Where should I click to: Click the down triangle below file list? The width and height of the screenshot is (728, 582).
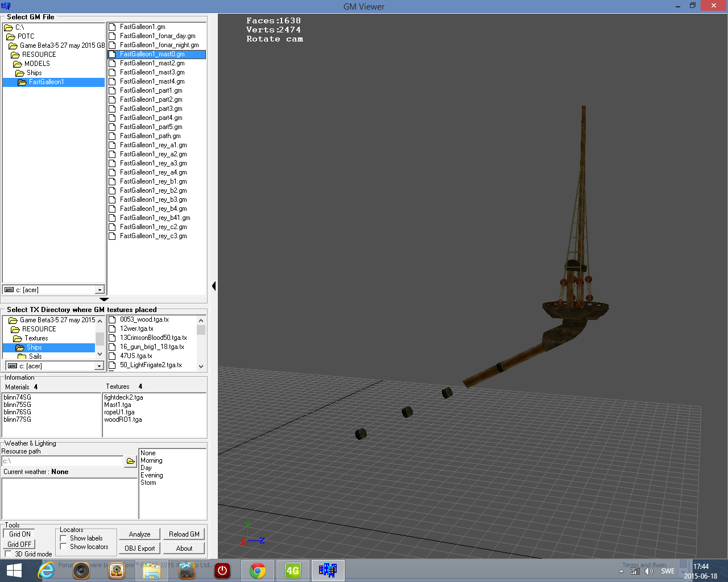click(104, 299)
